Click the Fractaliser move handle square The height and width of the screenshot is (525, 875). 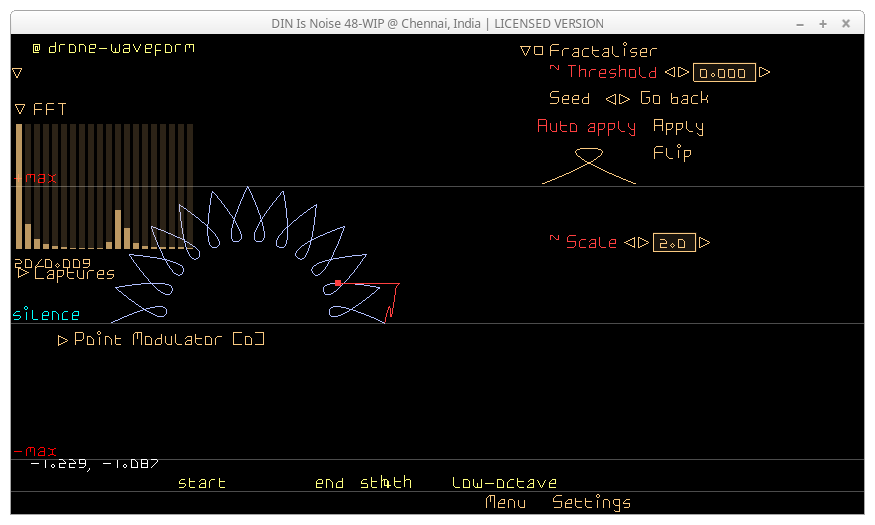pyautogui.click(x=539, y=51)
